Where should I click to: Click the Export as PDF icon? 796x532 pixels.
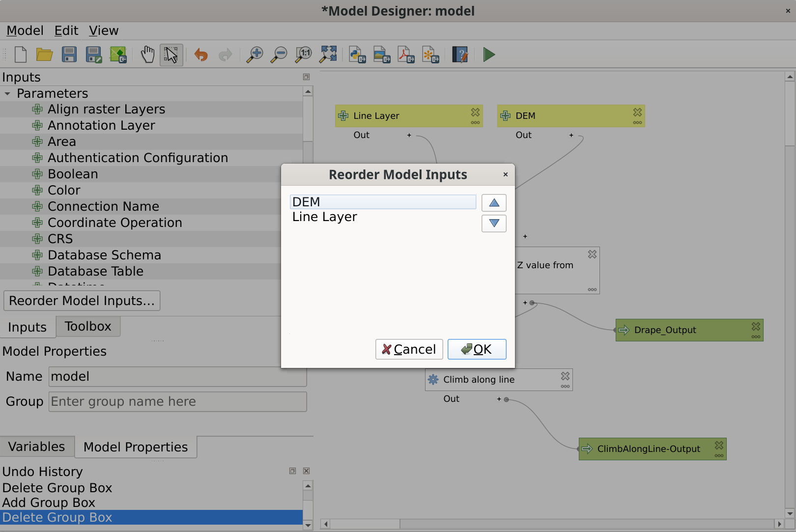406,55
